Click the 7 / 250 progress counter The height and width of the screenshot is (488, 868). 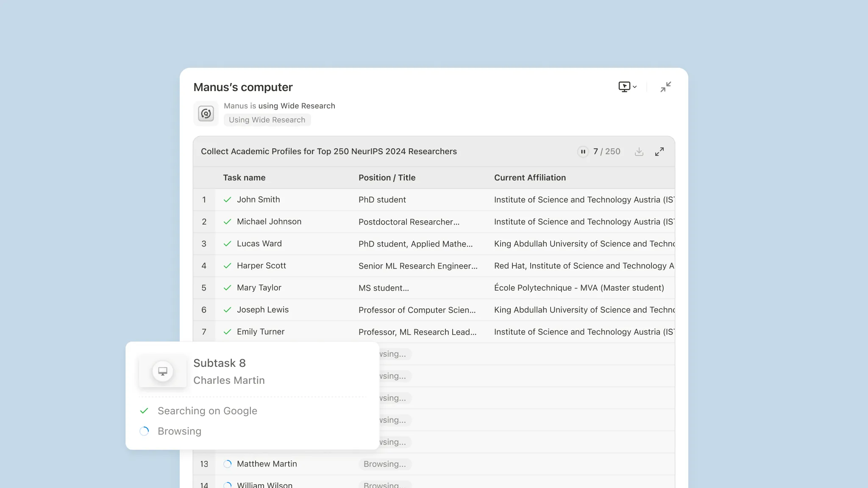point(606,152)
